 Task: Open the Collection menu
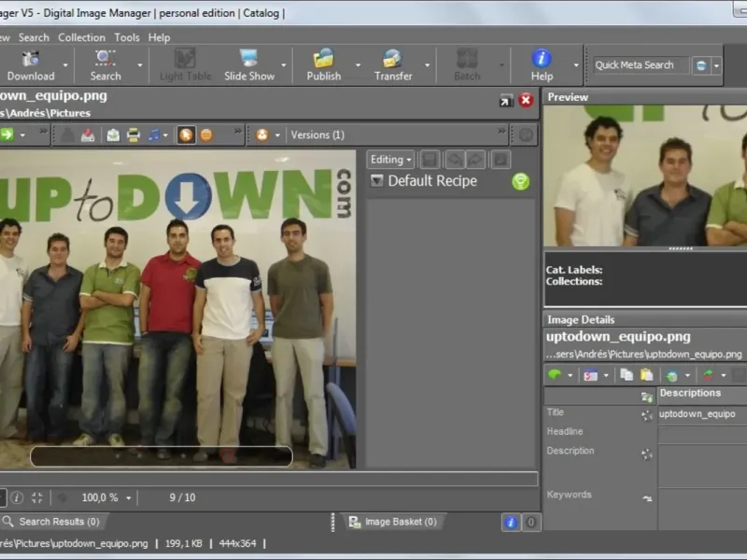81,37
